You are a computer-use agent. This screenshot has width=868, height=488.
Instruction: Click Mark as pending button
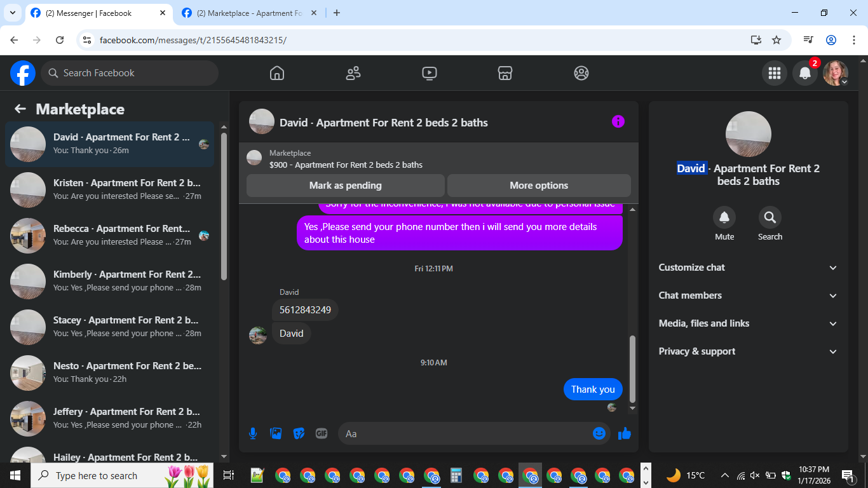pos(346,186)
